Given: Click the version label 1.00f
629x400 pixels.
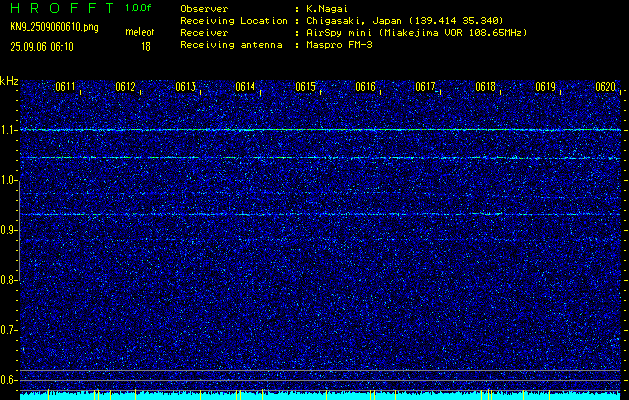Looking at the screenshot, I should (138, 8).
